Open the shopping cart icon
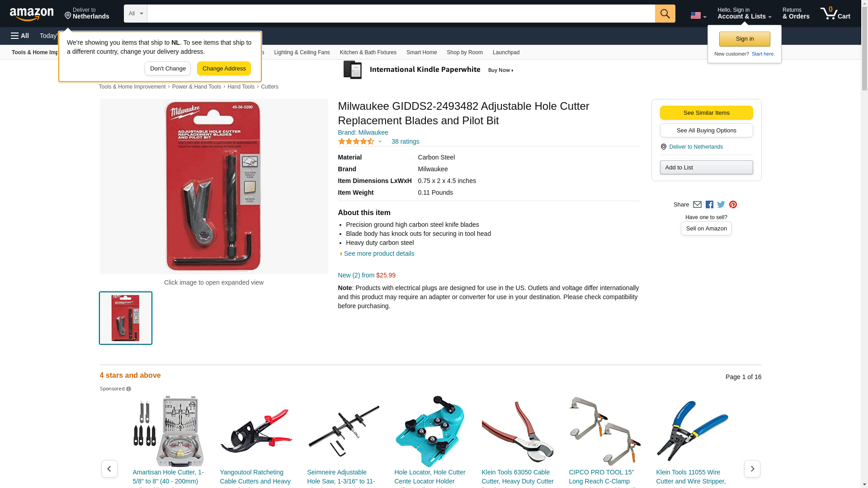This screenshot has height=488, width=868. click(835, 14)
